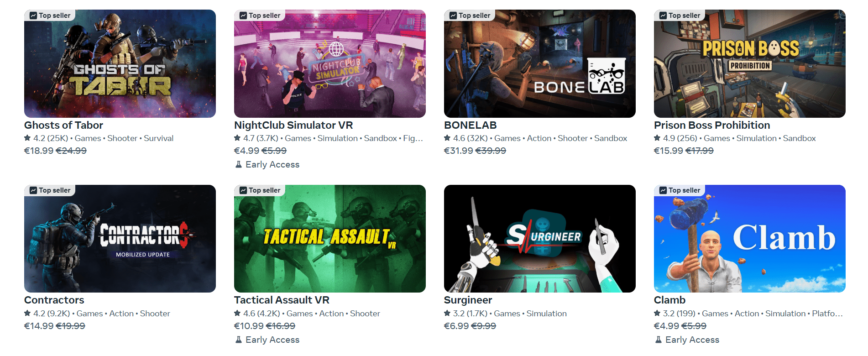Click the Top seller badge on Ghosts of Tabor
The width and height of the screenshot is (868, 356).
tap(50, 16)
